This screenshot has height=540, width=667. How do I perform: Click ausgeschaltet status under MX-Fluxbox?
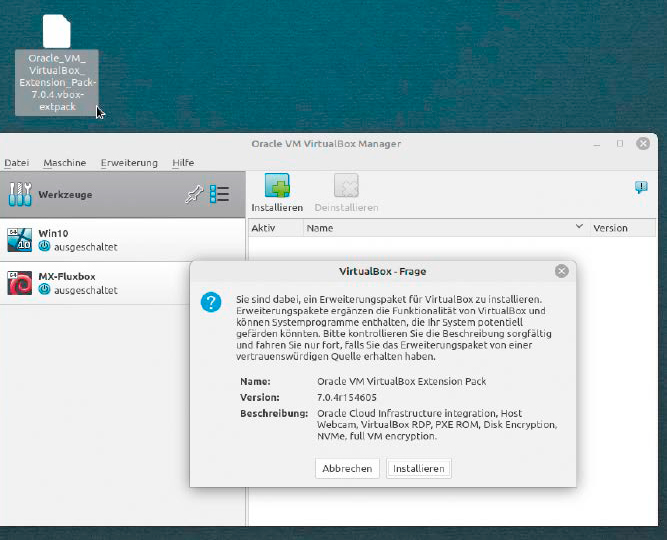pos(86,290)
